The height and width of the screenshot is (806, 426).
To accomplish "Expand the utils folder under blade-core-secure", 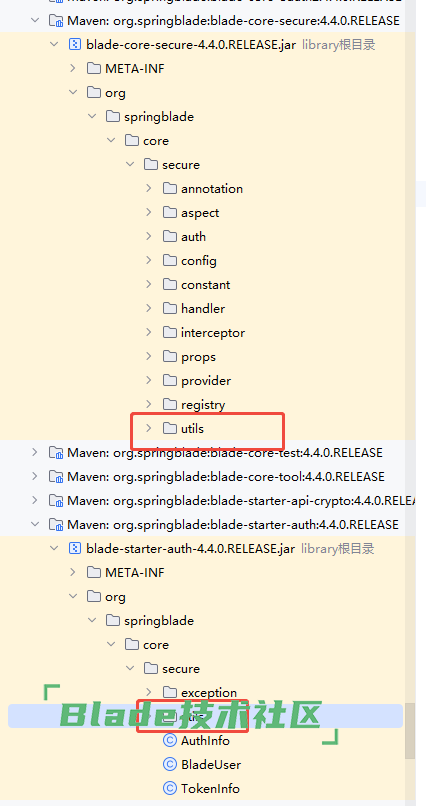I will [149, 428].
